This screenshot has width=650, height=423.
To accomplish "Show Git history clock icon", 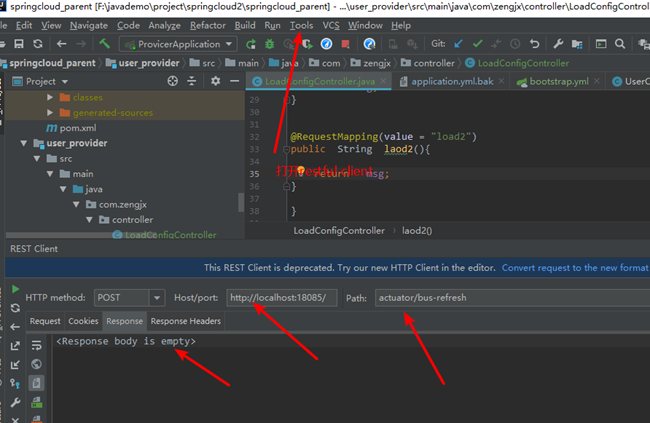I will pos(515,44).
